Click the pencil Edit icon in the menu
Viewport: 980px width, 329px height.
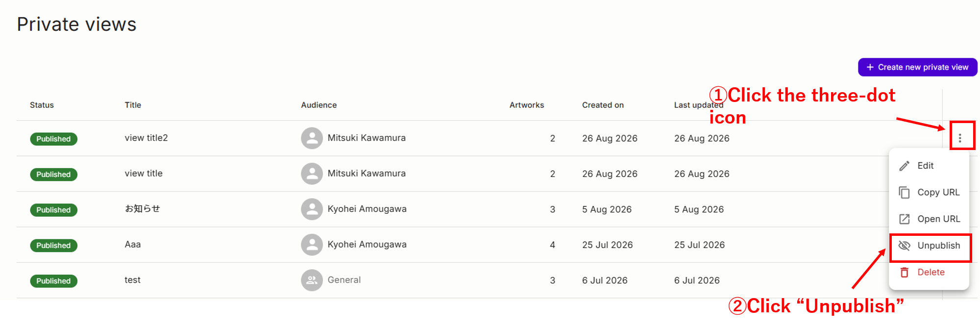click(904, 166)
